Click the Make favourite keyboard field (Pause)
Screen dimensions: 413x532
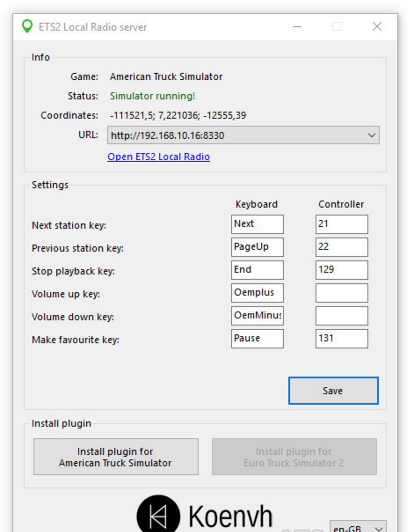(257, 338)
